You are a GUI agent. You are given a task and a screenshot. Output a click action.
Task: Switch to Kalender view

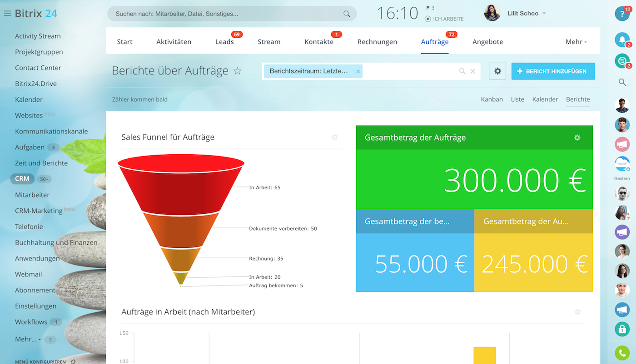(545, 99)
